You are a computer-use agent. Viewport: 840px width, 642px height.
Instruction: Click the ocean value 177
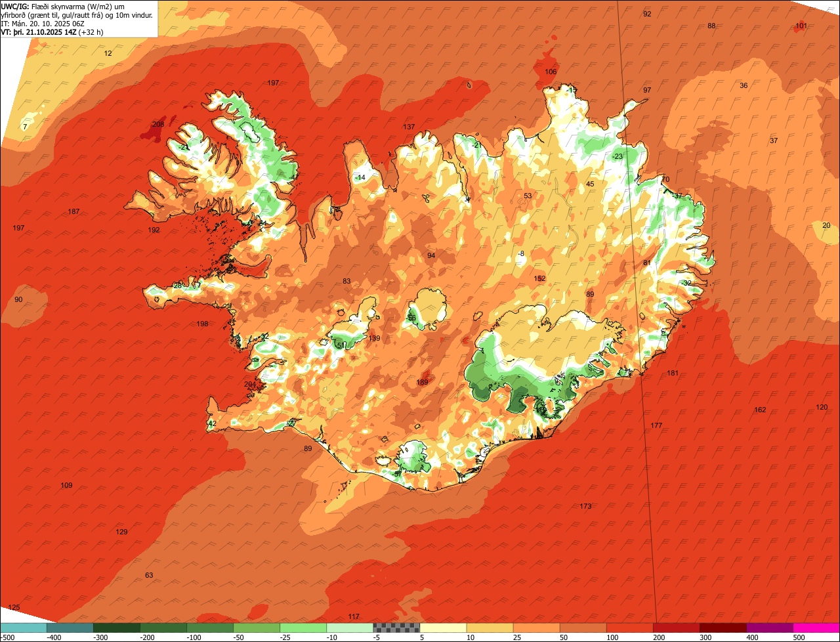(x=656, y=425)
